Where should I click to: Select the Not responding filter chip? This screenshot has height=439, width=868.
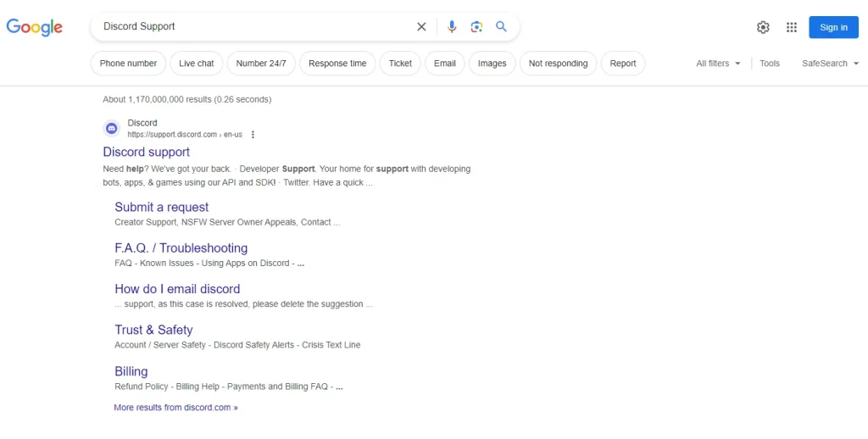558,63
